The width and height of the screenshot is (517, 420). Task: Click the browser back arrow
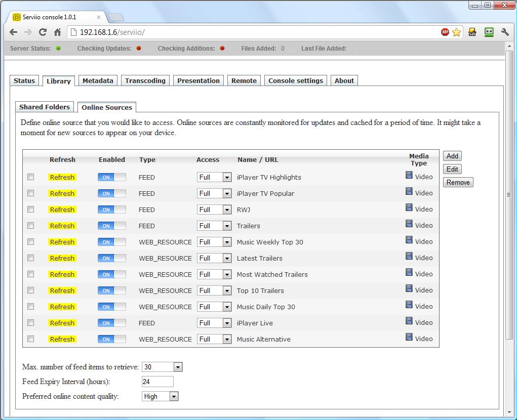pos(14,32)
